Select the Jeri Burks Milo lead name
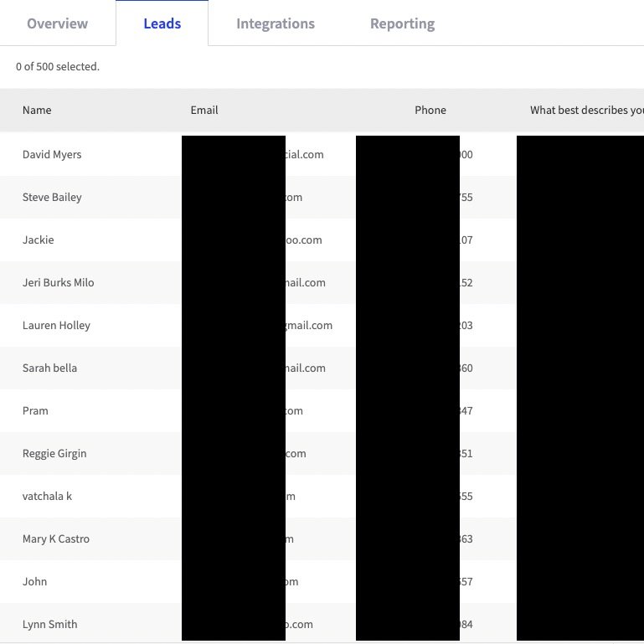The image size is (644, 644). click(x=59, y=282)
